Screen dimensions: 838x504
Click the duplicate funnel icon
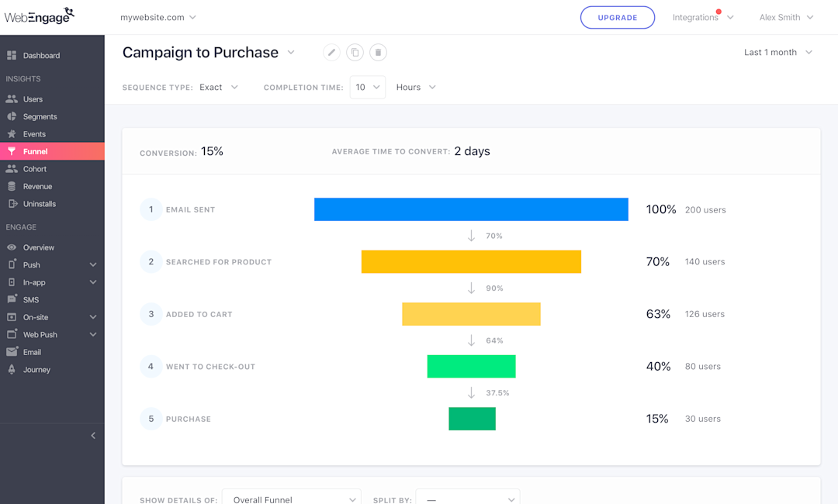[355, 53]
